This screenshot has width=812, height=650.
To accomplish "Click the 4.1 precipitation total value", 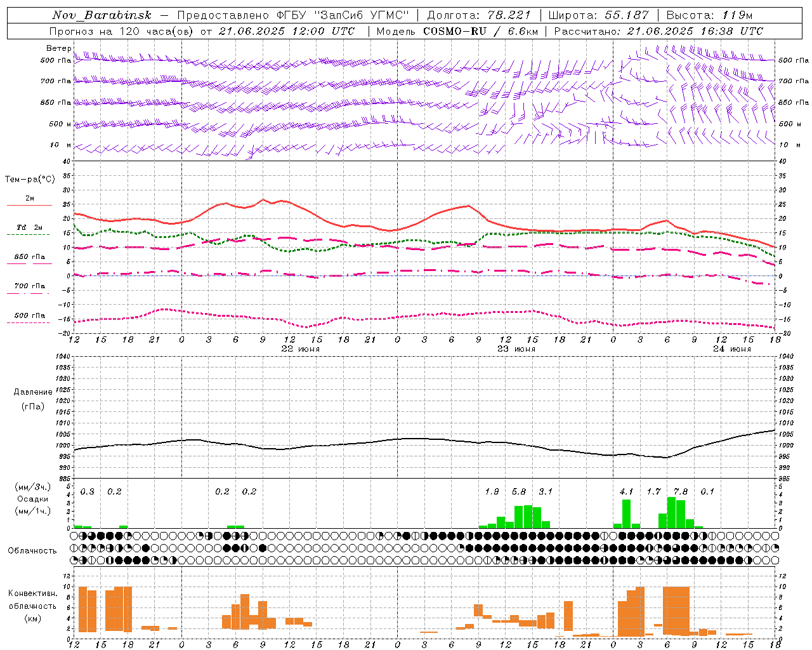I will [627, 491].
